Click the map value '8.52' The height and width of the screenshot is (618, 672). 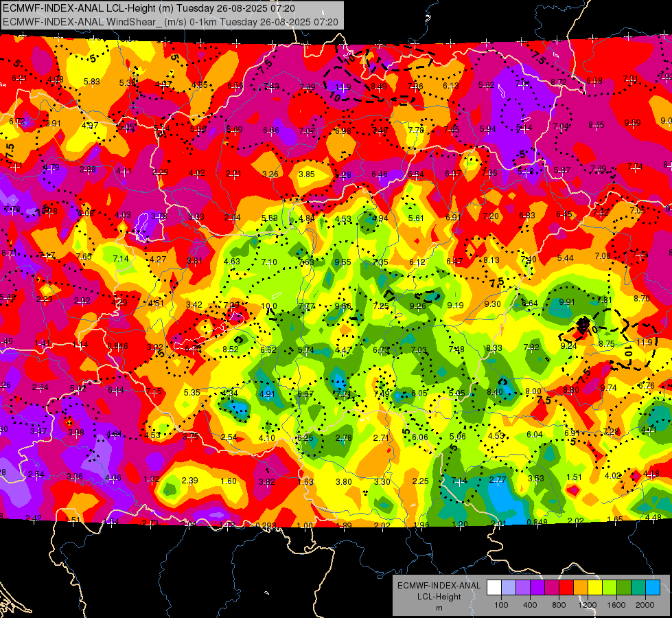pyautogui.click(x=231, y=350)
